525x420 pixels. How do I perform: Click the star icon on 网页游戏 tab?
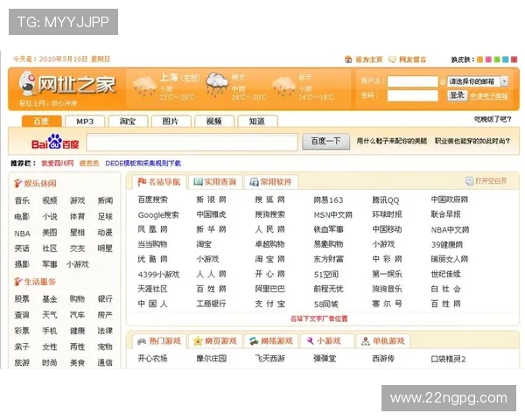point(199,341)
